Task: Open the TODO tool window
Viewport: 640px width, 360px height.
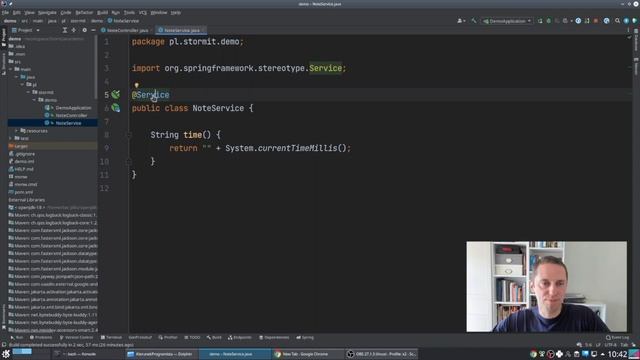Action: (x=192, y=338)
